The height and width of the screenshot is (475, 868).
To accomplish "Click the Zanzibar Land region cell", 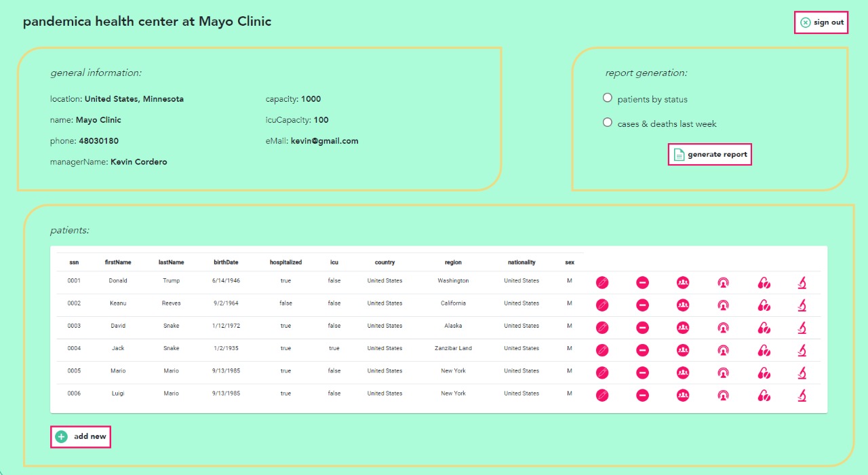I will (x=453, y=348).
